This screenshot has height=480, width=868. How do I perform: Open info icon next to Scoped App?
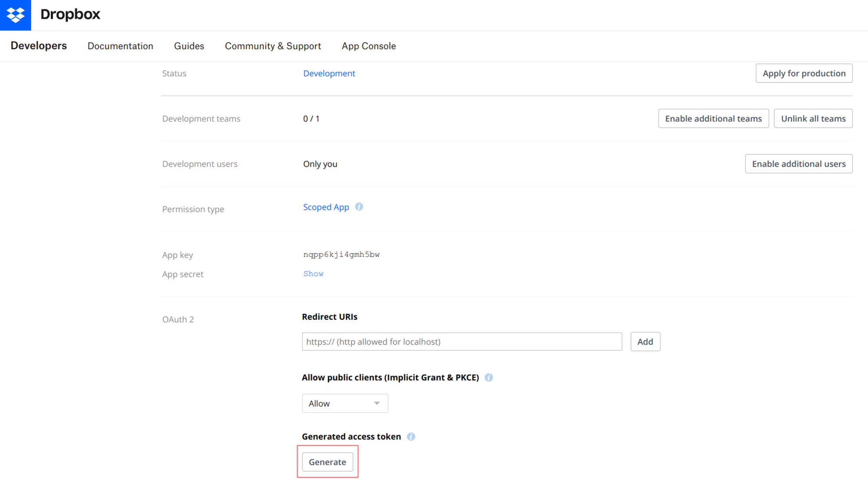pyautogui.click(x=359, y=207)
